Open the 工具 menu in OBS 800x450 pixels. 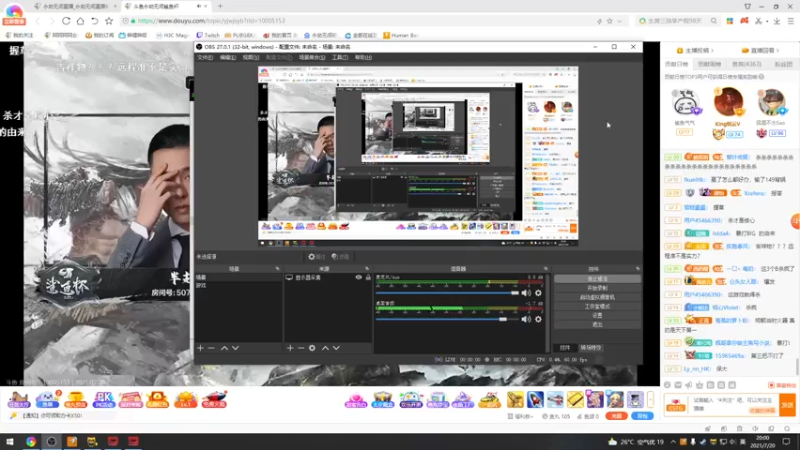[x=340, y=57]
